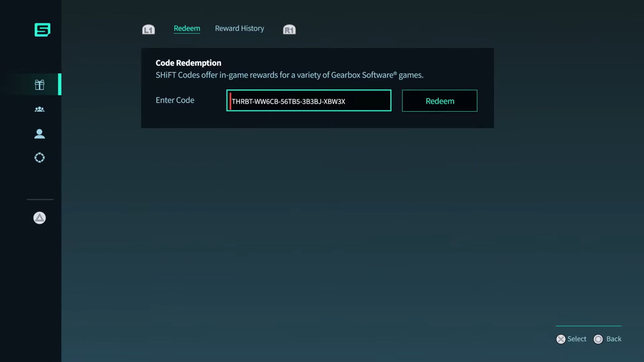This screenshot has width=644, height=362.
Task: Switch to the Redeem tab
Action: pyautogui.click(x=187, y=28)
